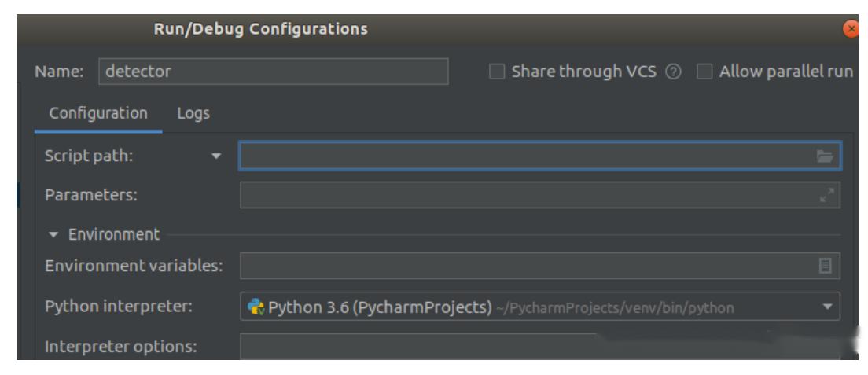Click the Python logo in interpreter field
This screenshot has width=868, height=375.
(256, 307)
